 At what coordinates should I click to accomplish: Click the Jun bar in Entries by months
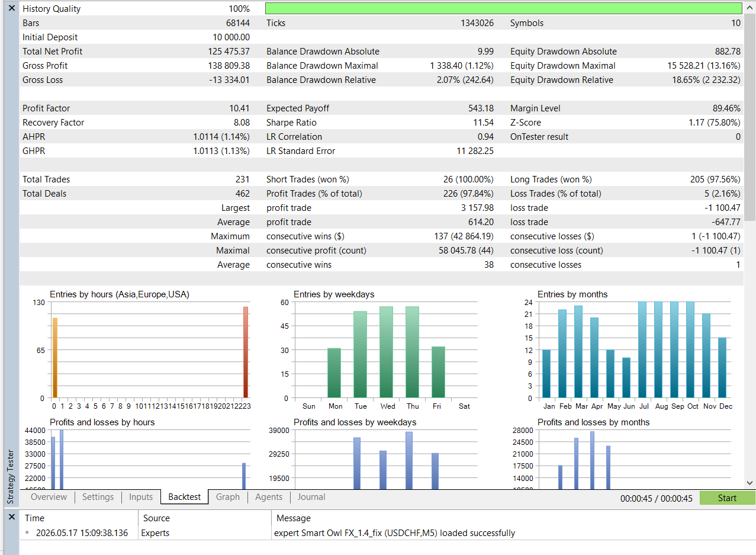[x=627, y=378]
